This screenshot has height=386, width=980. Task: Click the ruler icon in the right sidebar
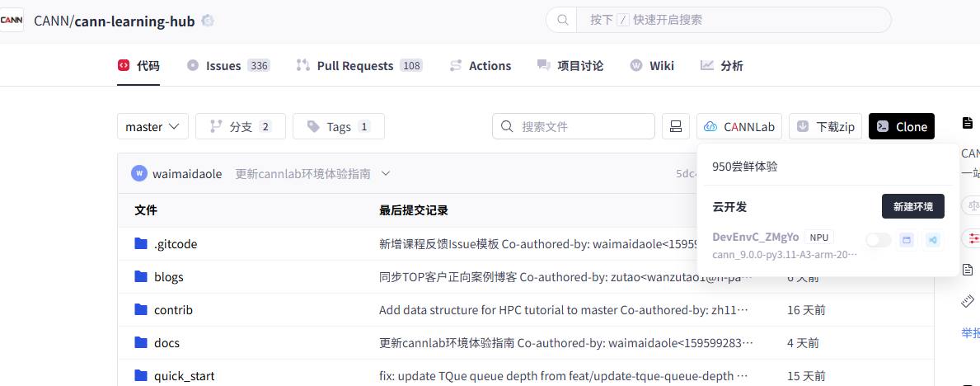tap(967, 301)
